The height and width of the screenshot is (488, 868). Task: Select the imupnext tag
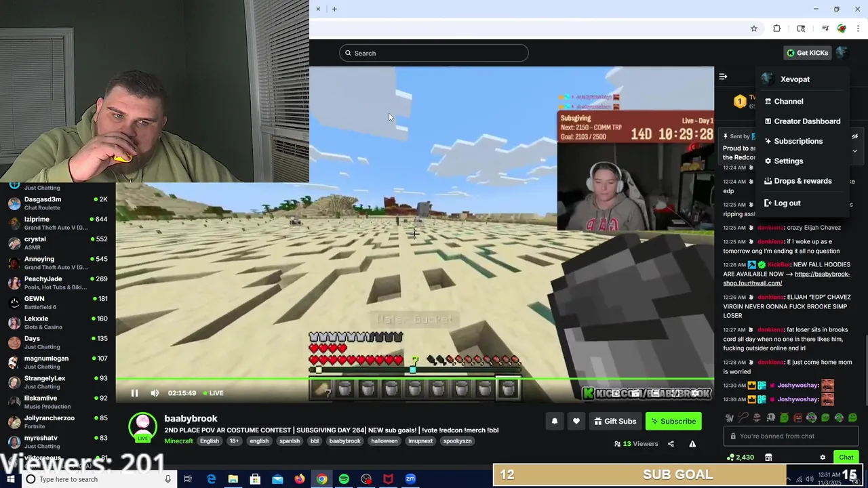click(420, 441)
